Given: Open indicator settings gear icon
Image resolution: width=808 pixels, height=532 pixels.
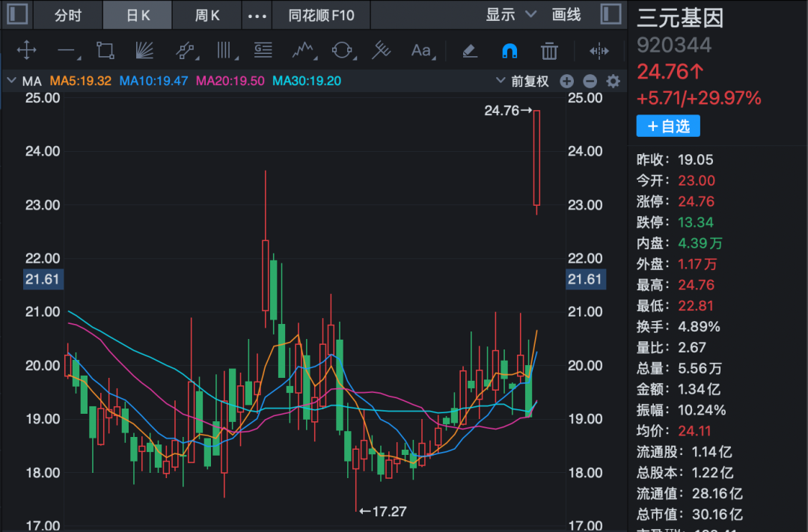Looking at the screenshot, I should point(613,81).
